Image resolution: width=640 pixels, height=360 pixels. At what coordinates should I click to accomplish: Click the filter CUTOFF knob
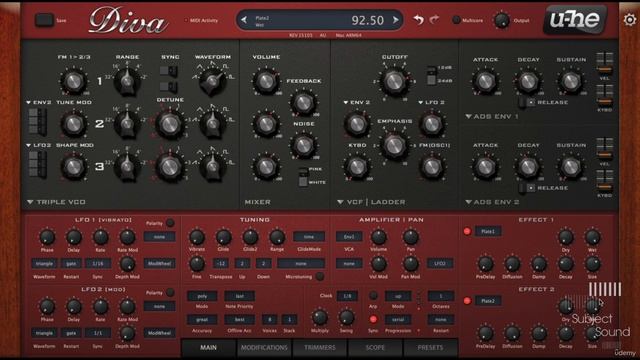pyautogui.click(x=394, y=81)
